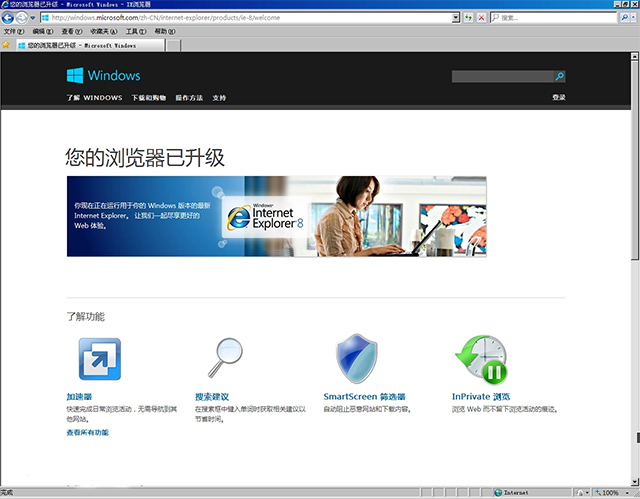Click the 登录 sign-in link
This screenshot has width=640, height=499.
(558, 98)
